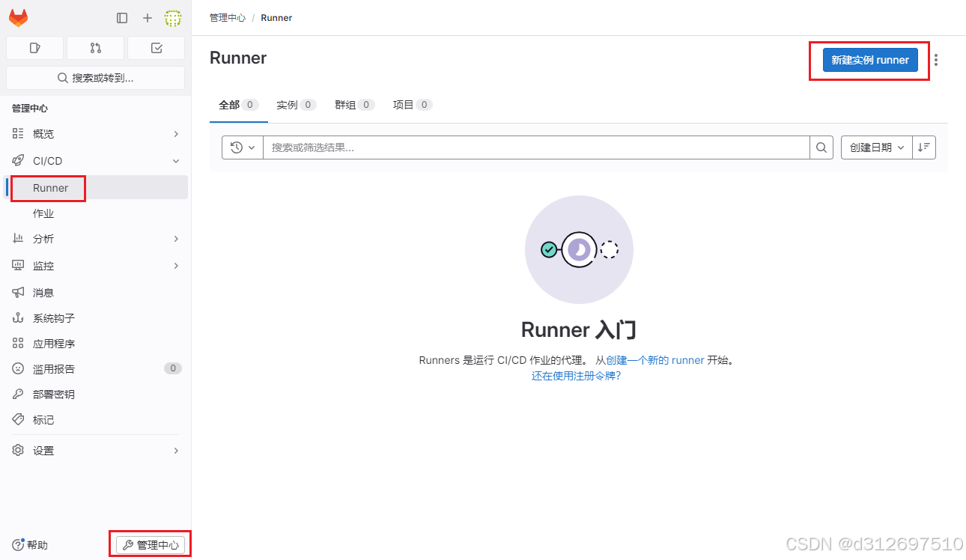This screenshot has height=560, width=966.
Task: Click the 创建一个新的 runner link
Action: click(x=655, y=360)
